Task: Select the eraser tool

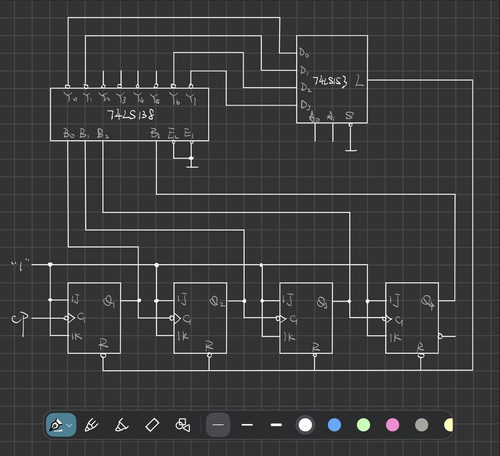Action: coord(152,425)
